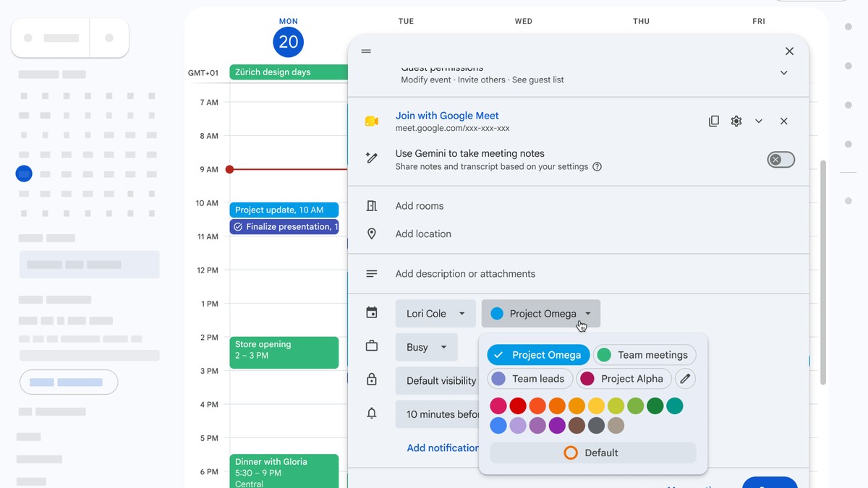Click the drag handle atop the event dialog
The image size is (868, 488).
(366, 51)
